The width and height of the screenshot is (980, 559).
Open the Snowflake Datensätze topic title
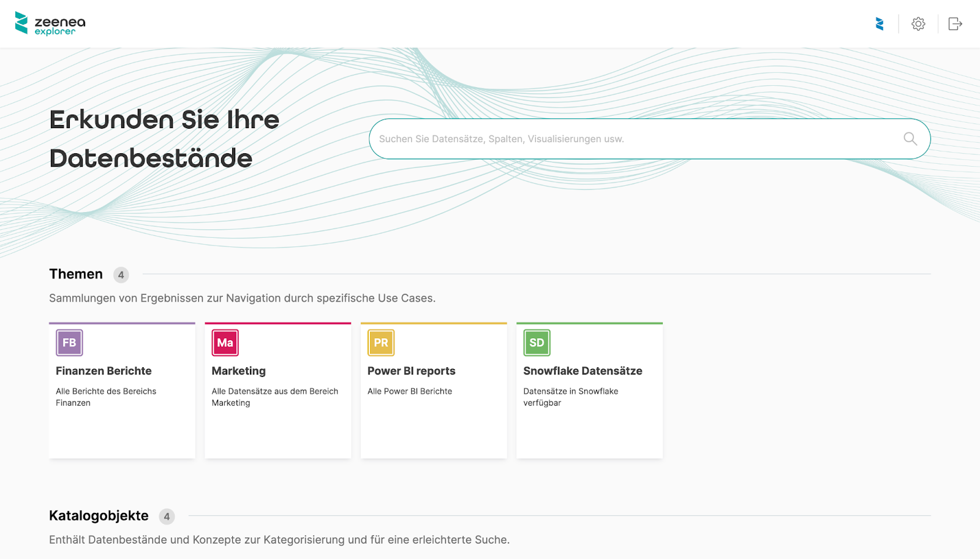pos(582,371)
